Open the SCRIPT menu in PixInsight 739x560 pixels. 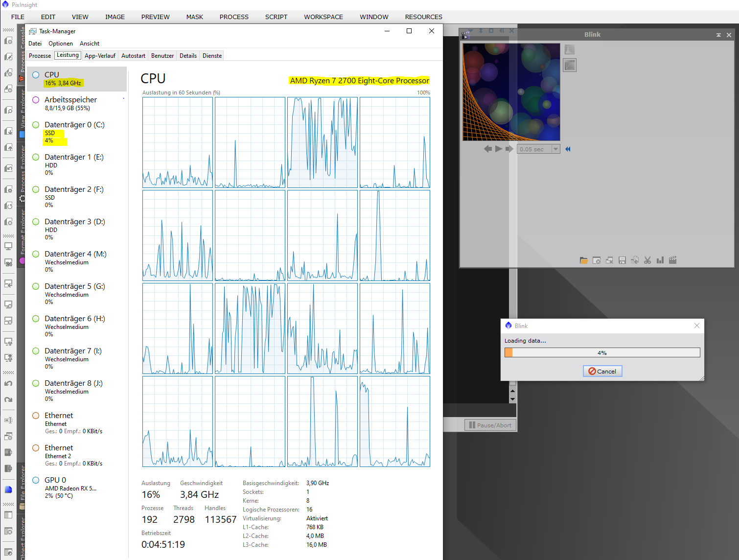(276, 17)
